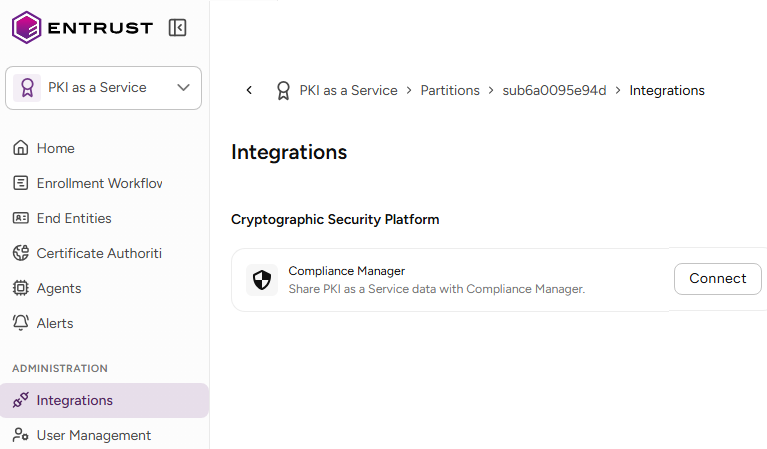The image size is (767, 449).
Task: Click the ribbon badge icon in the product selector
Action: [27, 88]
